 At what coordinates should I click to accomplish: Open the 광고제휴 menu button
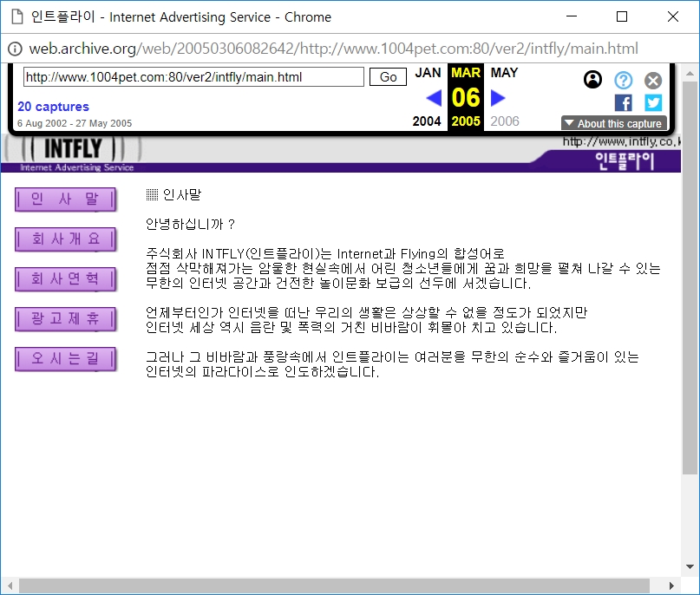tap(66, 318)
